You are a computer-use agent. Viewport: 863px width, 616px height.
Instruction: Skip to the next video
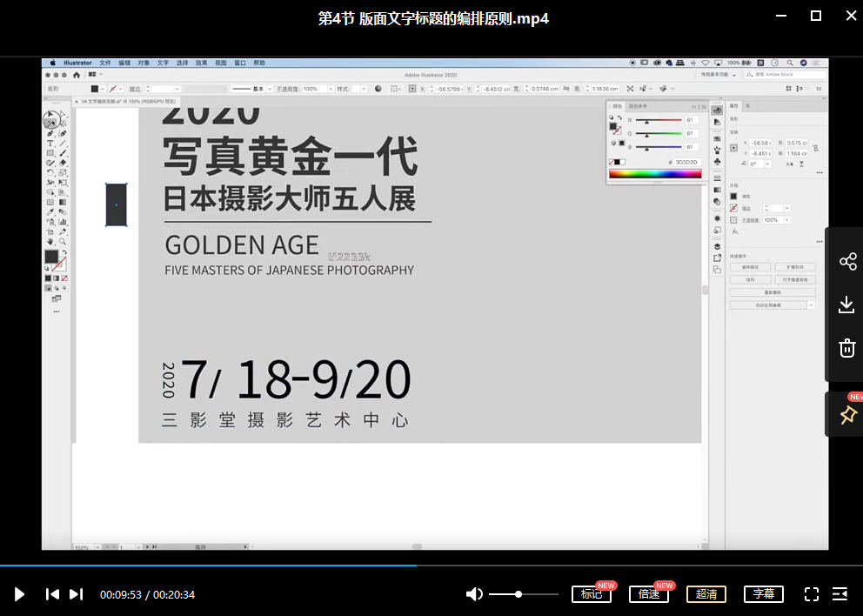(x=77, y=594)
